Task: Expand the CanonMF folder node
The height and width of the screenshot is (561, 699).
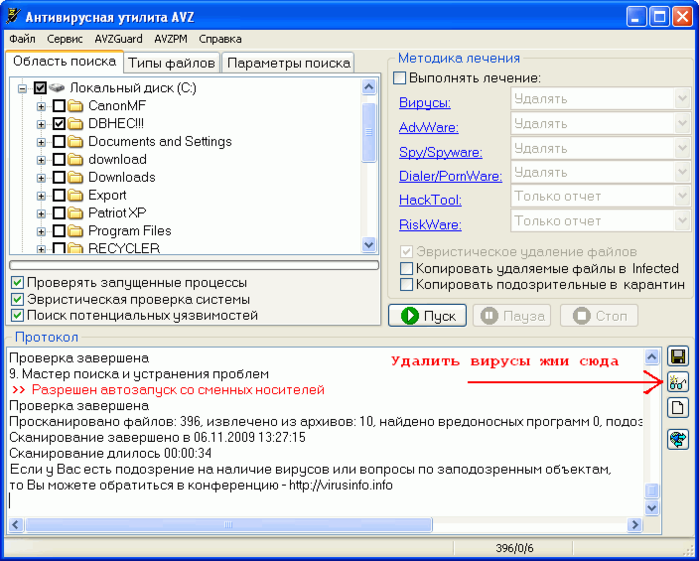Action: click(x=41, y=106)
